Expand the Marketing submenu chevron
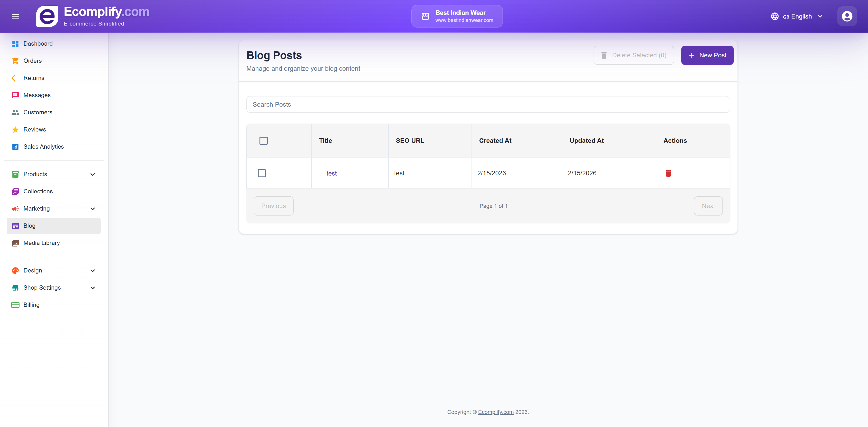The height and width of the screenshot is (427, 868). coord(93,209)
